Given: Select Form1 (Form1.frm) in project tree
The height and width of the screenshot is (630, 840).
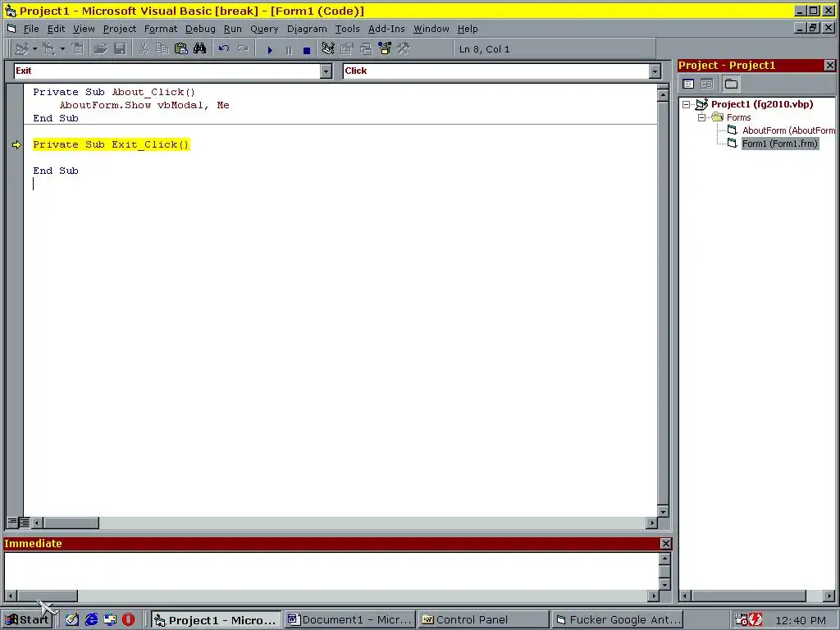Looking at the screenshot, I should (x=780, y=144).
